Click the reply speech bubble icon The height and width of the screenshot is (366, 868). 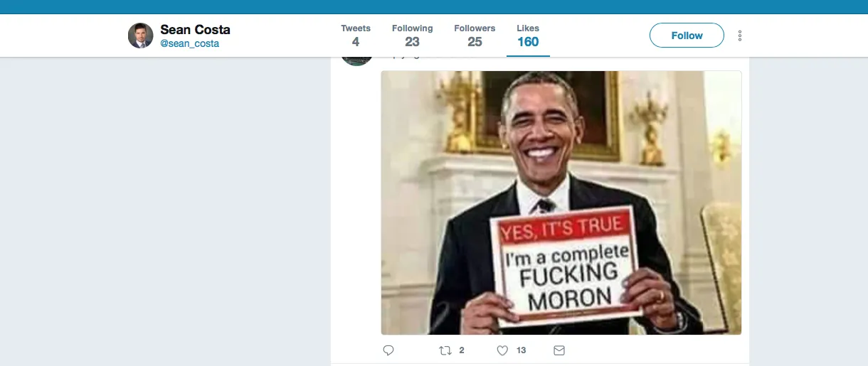click(x=388, y=350)
